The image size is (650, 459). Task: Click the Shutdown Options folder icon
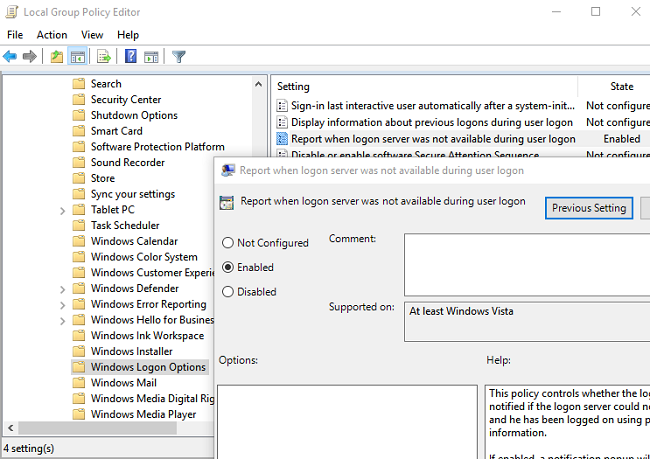pyautogui.click(x=79, y=115)
